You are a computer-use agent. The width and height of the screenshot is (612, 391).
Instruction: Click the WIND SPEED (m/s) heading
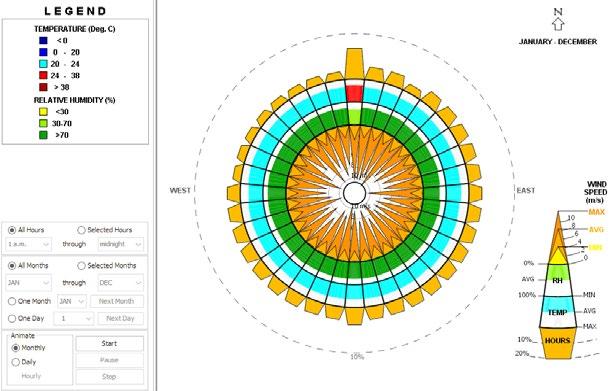click(x=595, y=192)
